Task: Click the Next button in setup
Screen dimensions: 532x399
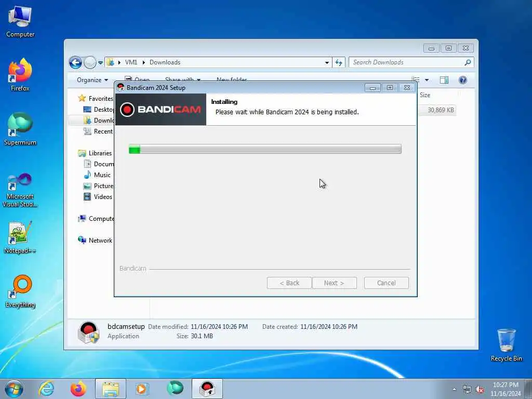Action: click(x=334, y=283)
